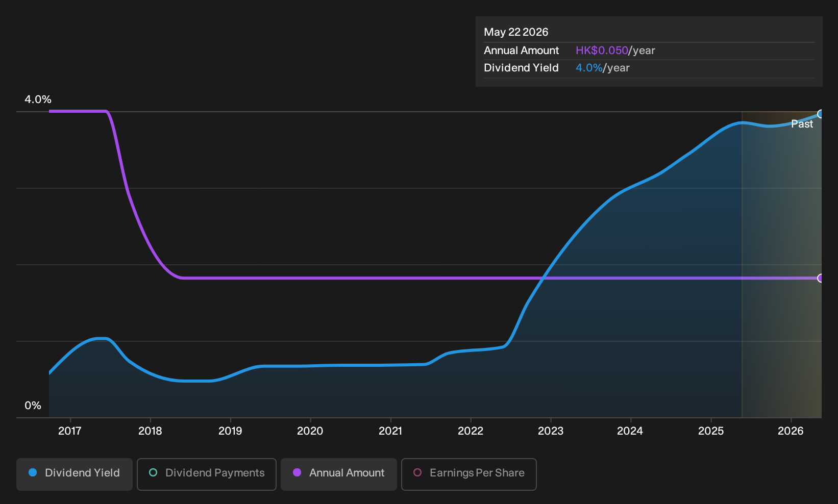This screenshot has width=838, height=504.
Task: Click the 2020 x-axis label
Action: coord(310,431)
